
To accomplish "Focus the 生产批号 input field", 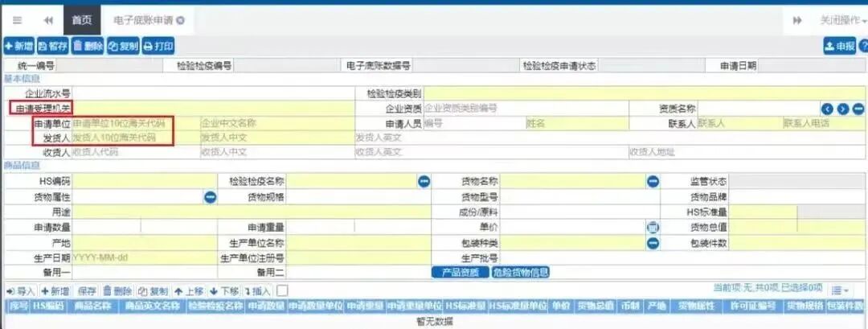I will (x=682, y=258).
